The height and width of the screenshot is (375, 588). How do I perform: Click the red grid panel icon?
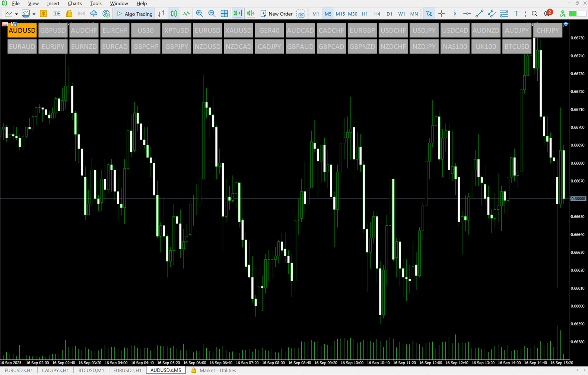[5, 24]
